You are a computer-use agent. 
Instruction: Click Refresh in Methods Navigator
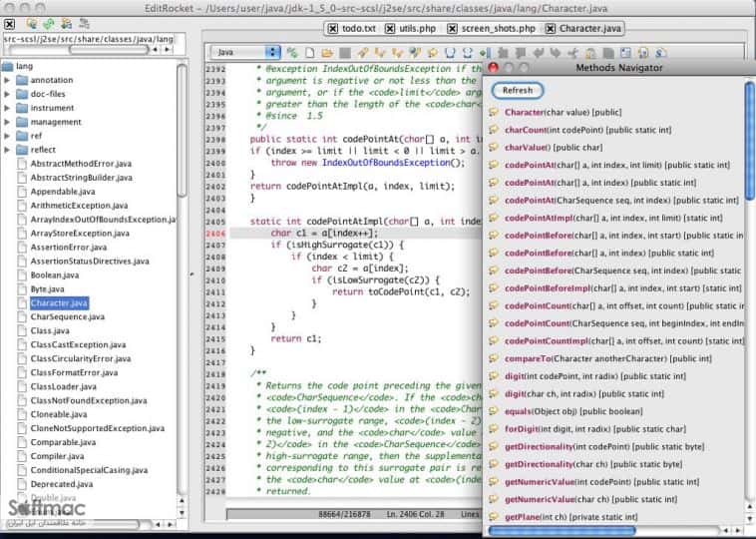click(518, 90)
